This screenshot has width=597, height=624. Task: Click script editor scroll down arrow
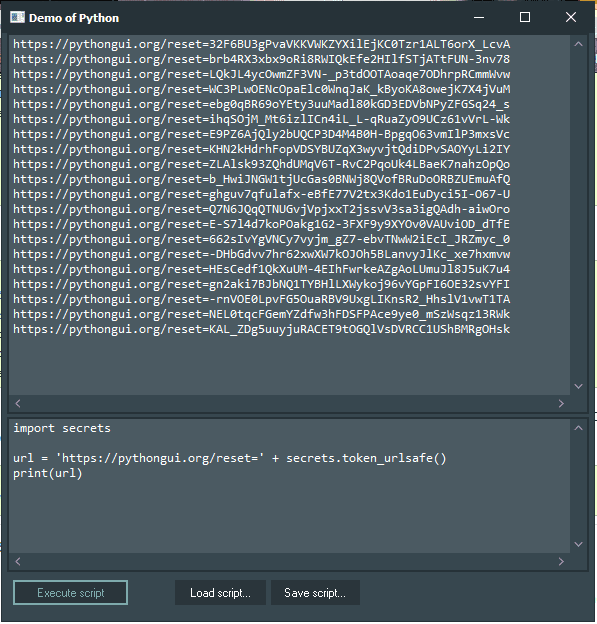coord(579,544)
